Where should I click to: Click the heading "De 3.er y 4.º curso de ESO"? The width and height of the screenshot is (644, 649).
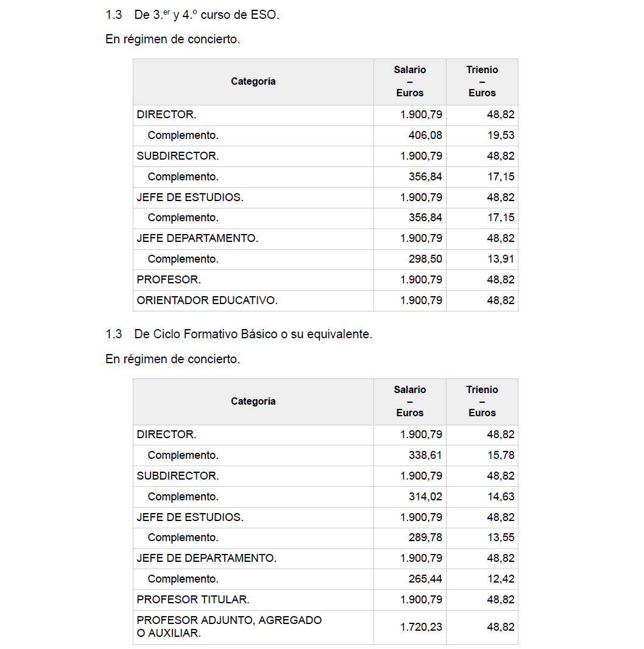click(x=206, y=15)
